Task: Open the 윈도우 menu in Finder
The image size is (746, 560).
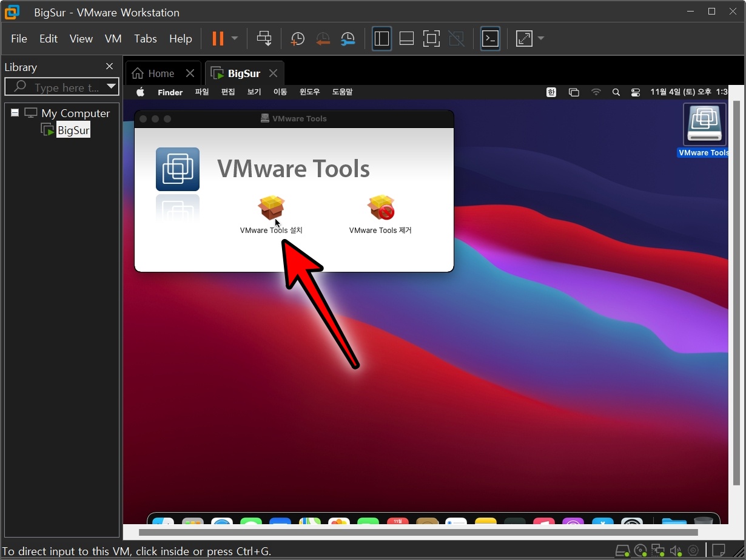Action: [310, 92]
